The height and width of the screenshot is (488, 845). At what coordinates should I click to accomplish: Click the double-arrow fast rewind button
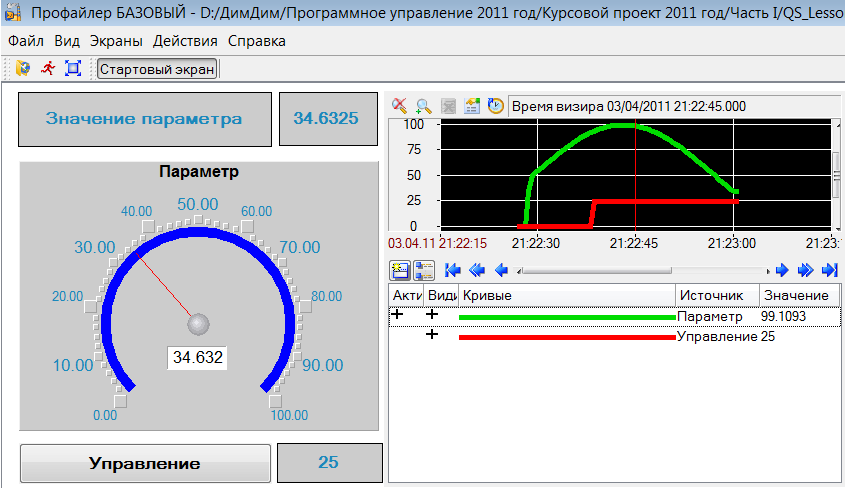click(x=477, y=270)
